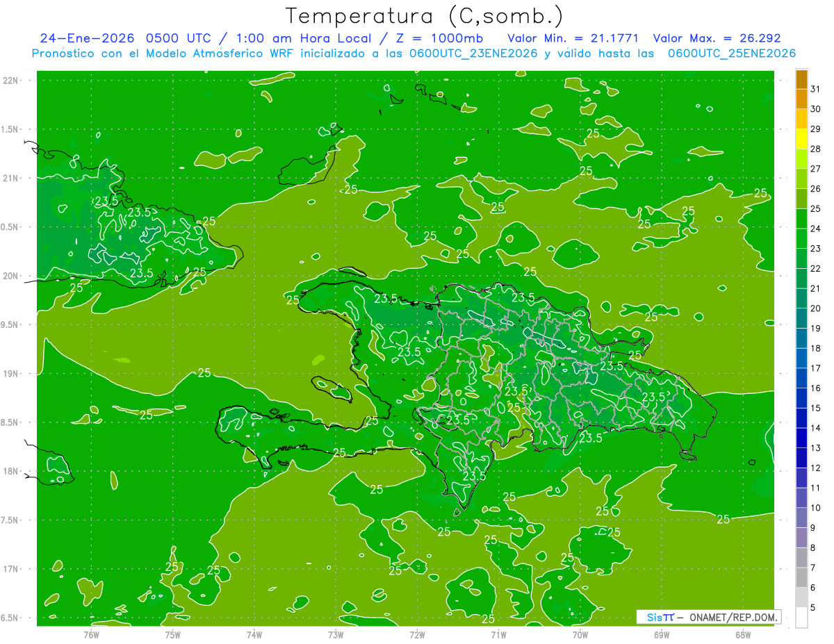Click the "19N" latitude axis label

(10, 374)
